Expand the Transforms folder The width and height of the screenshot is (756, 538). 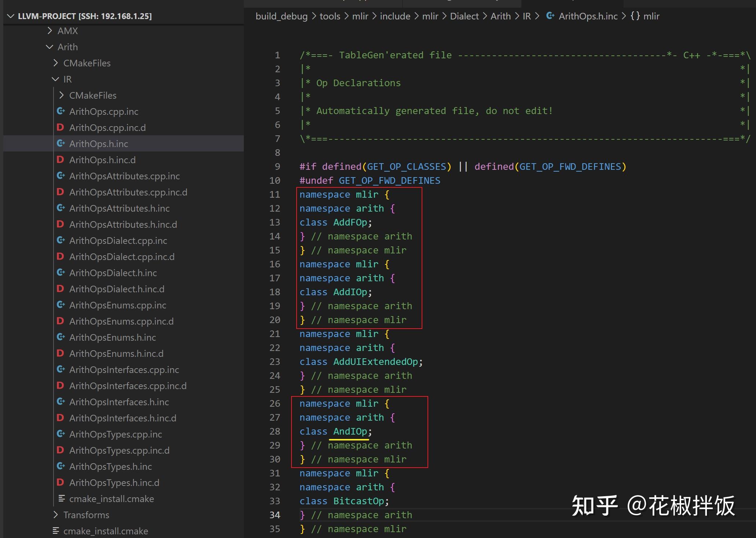[55, 515]
